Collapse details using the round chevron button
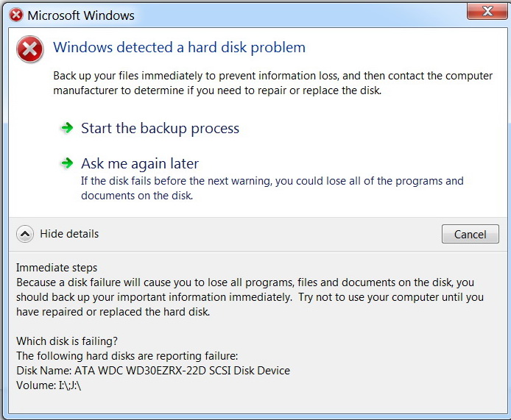 (x=25, y=234)
